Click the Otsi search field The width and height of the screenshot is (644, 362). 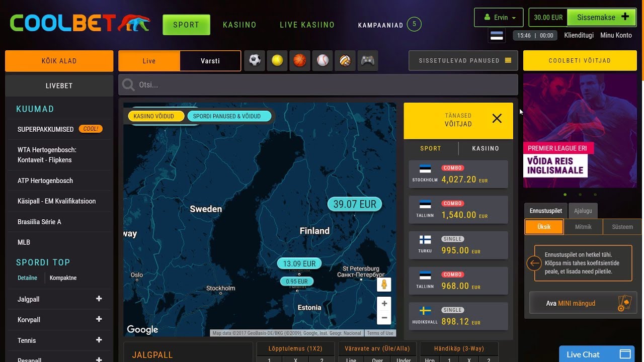point(318,85)
